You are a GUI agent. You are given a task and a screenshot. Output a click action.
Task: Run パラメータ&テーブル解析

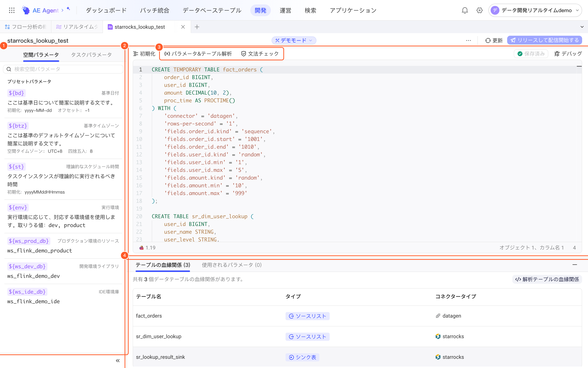[198, 54]
